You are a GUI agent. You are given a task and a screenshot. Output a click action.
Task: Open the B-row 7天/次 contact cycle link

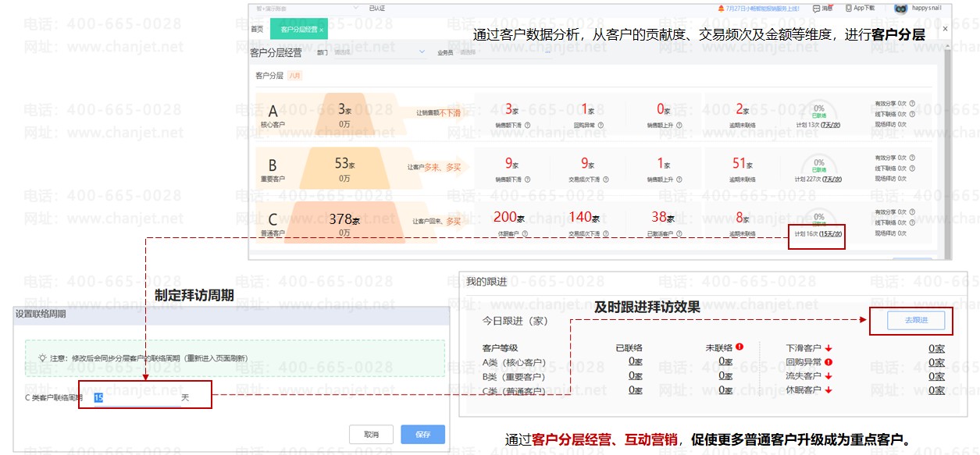tap(832, 179)
